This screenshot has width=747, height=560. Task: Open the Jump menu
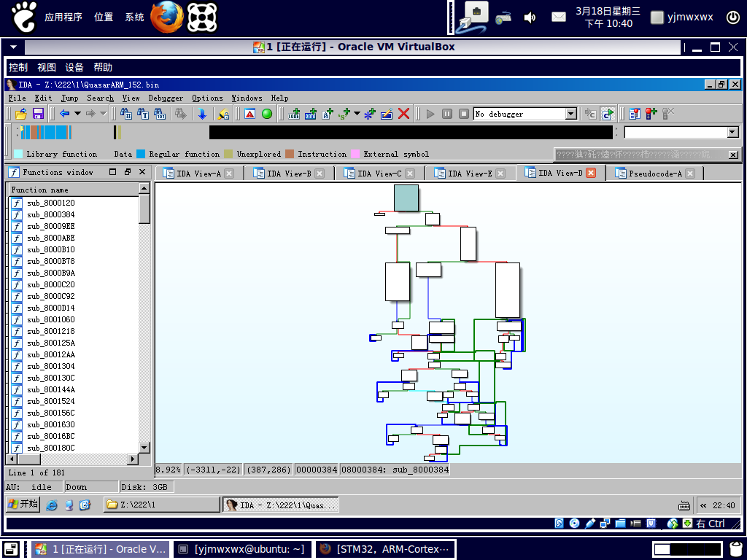69,98
